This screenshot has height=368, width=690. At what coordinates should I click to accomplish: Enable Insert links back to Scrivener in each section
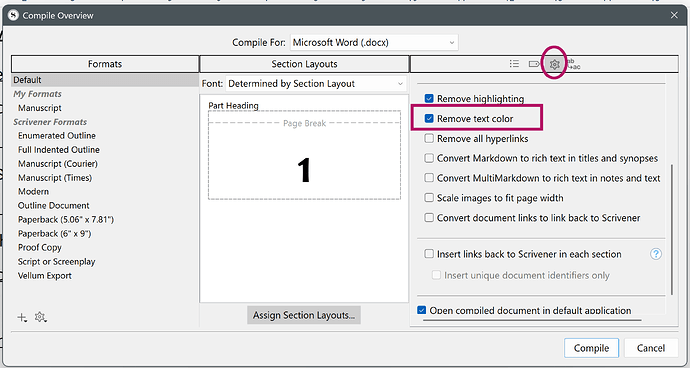(429, 254)
